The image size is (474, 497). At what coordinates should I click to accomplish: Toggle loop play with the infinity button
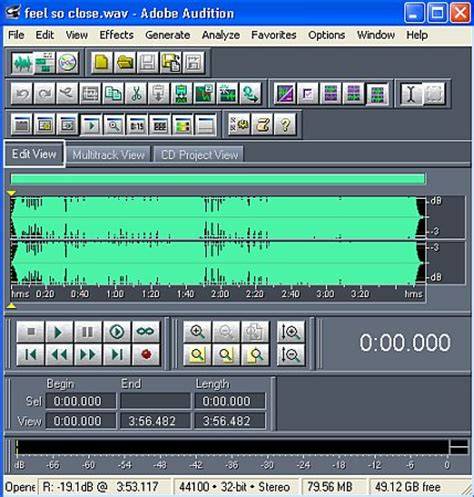(x=146, y=332)
